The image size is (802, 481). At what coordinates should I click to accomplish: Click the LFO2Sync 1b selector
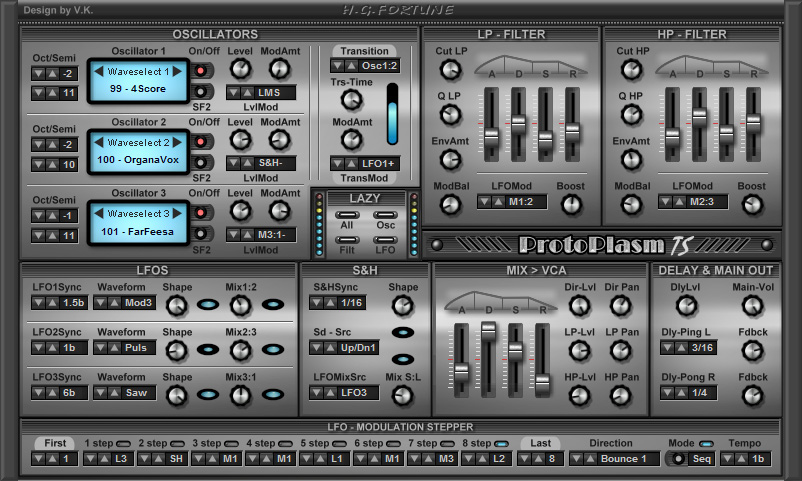pos(59,348)
